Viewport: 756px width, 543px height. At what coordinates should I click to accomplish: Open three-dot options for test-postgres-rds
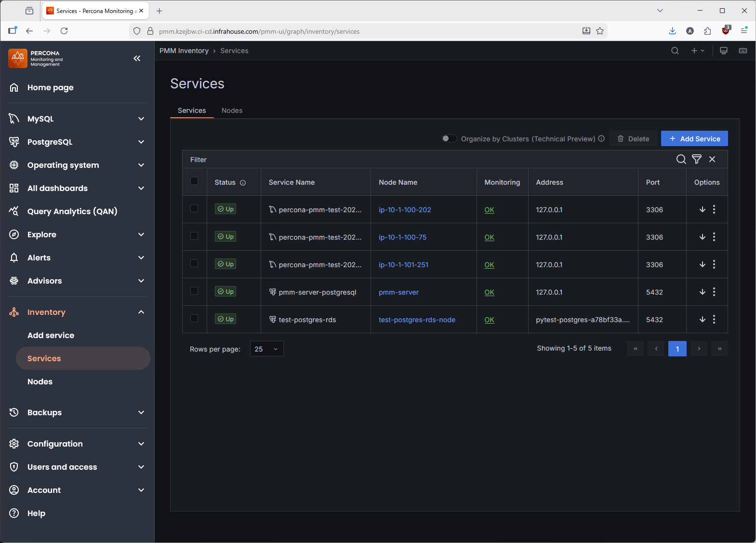click(x=714, y=319)
